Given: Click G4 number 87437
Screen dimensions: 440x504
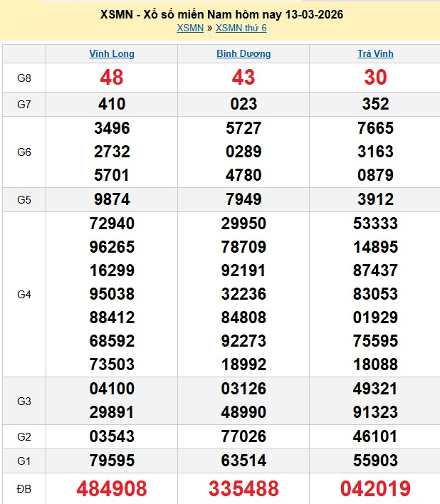Looking at the screenshot, I should click(x=375, y=271).
